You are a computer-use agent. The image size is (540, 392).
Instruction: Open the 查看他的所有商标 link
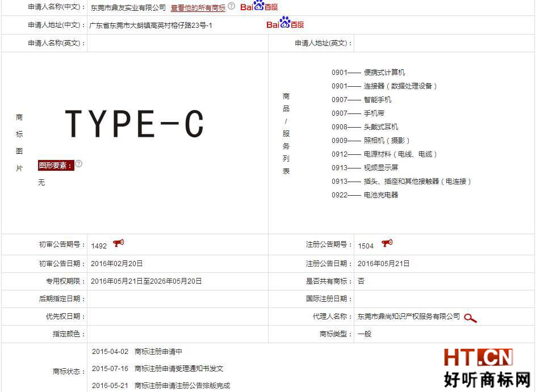click(x=198, y=7)
